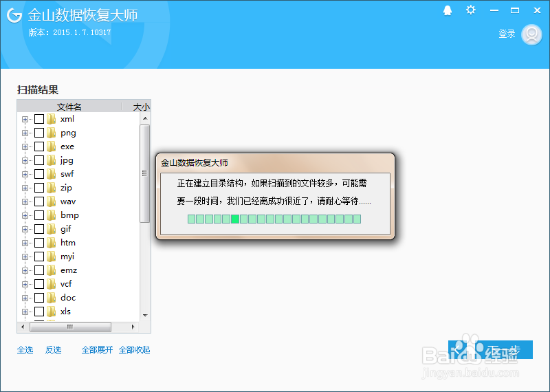Click the vcf folder icon
Screen dimensions: 550x392
tap(51, 284)
